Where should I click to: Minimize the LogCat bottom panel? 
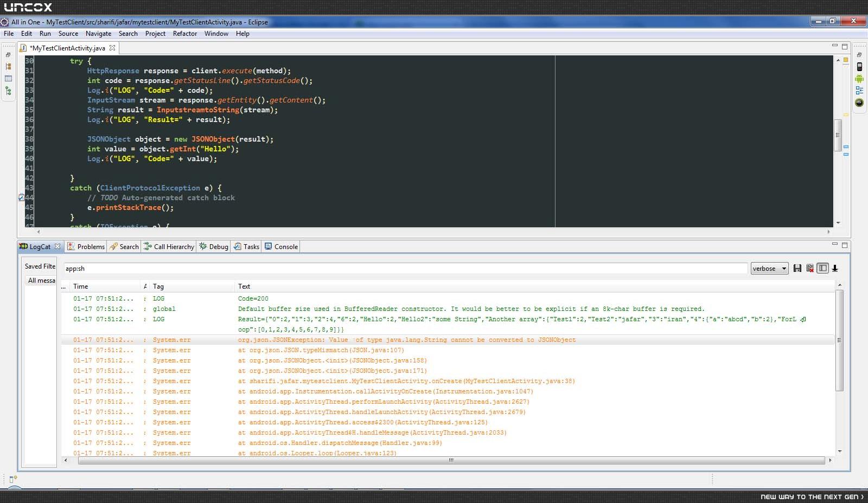(835, 244)
